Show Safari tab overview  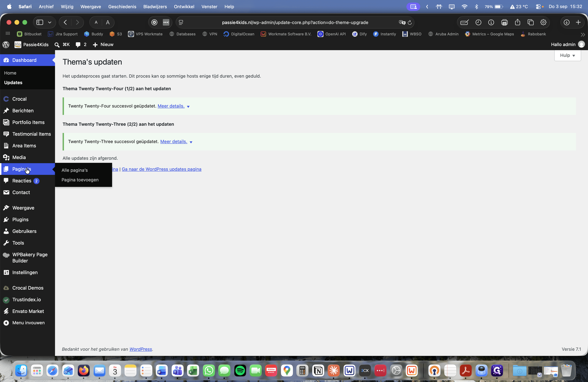click(x=531, y=23)
